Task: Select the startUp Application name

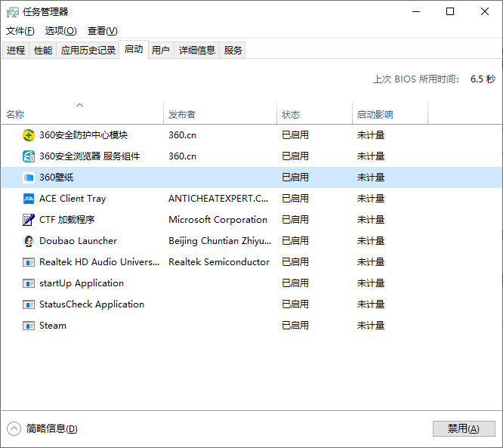Action: tap(82, 283)
